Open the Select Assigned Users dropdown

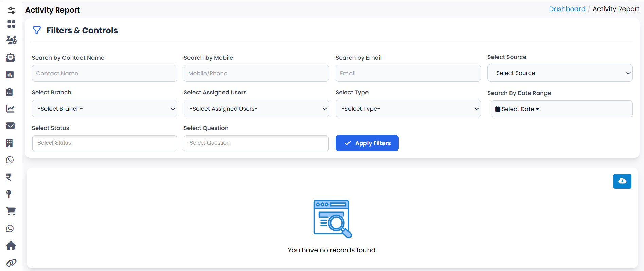pos(256,109)
